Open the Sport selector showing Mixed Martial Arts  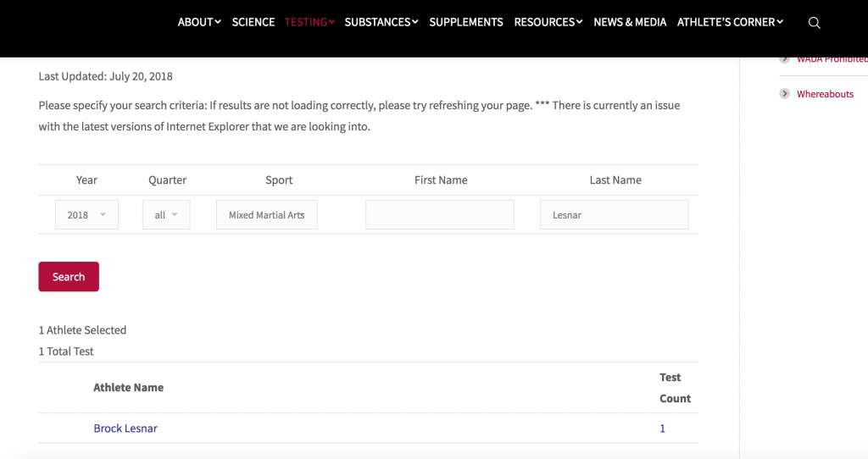[x=267, y=215]
